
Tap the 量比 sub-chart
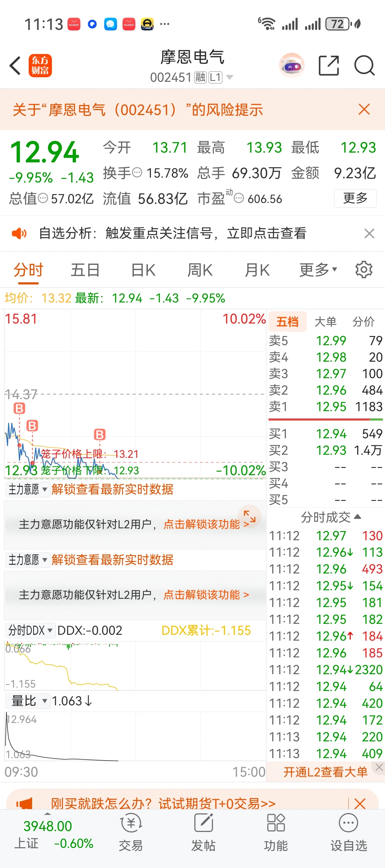tap(135, 736)
